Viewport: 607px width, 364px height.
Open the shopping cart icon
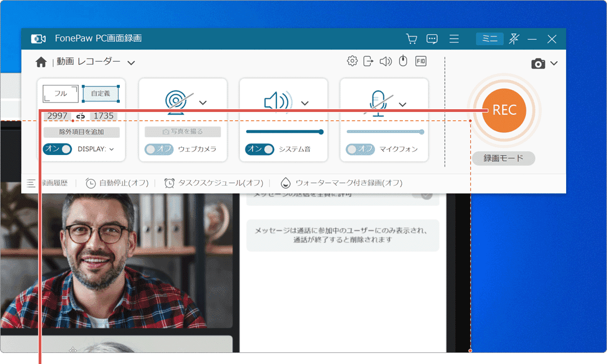click(x=411, y=39)
